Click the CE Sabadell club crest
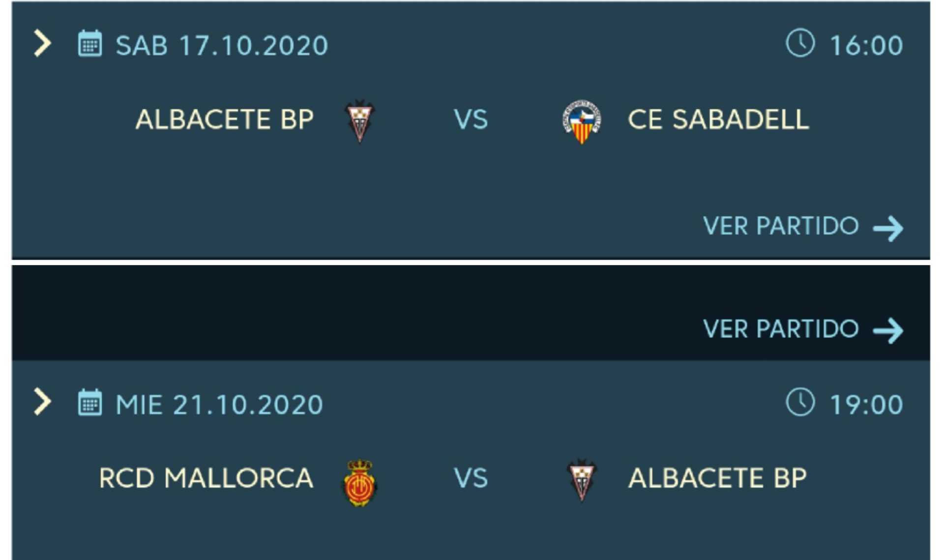The width and height of the screenshot is (944, 560). [x=582, y=121]
